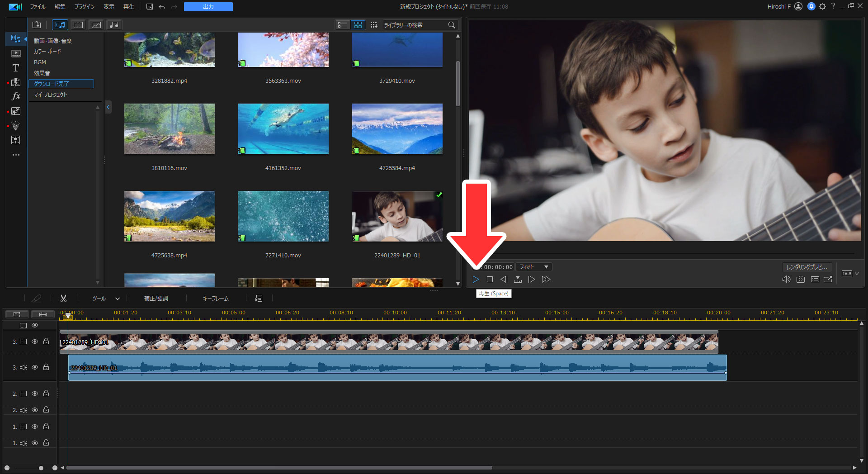
Task: Open the 表示 menu
Action: click(109, 7)
